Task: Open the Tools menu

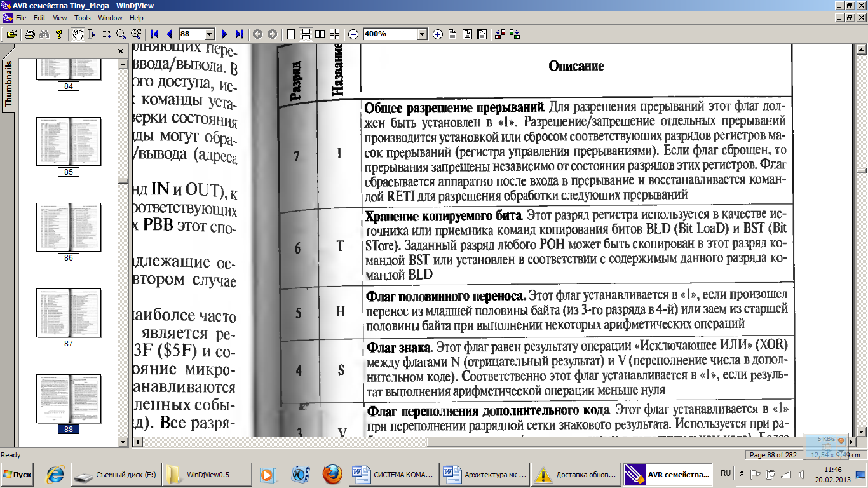Action: 83,18
